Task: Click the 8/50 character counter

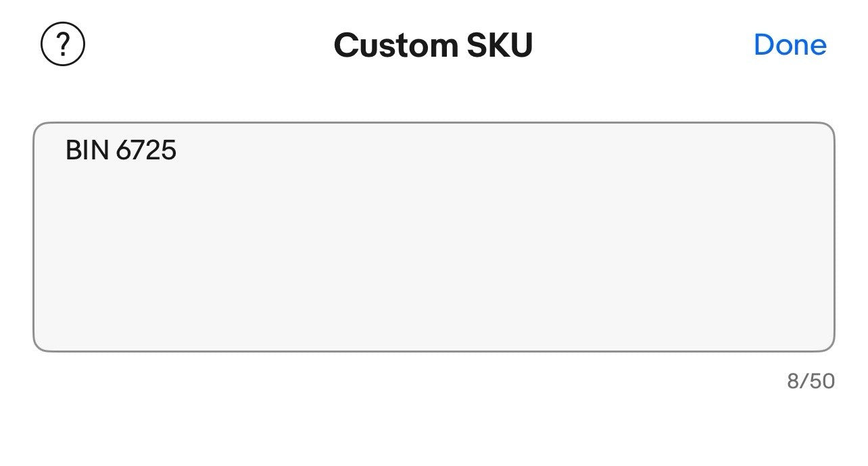Action: click(811, 382)
